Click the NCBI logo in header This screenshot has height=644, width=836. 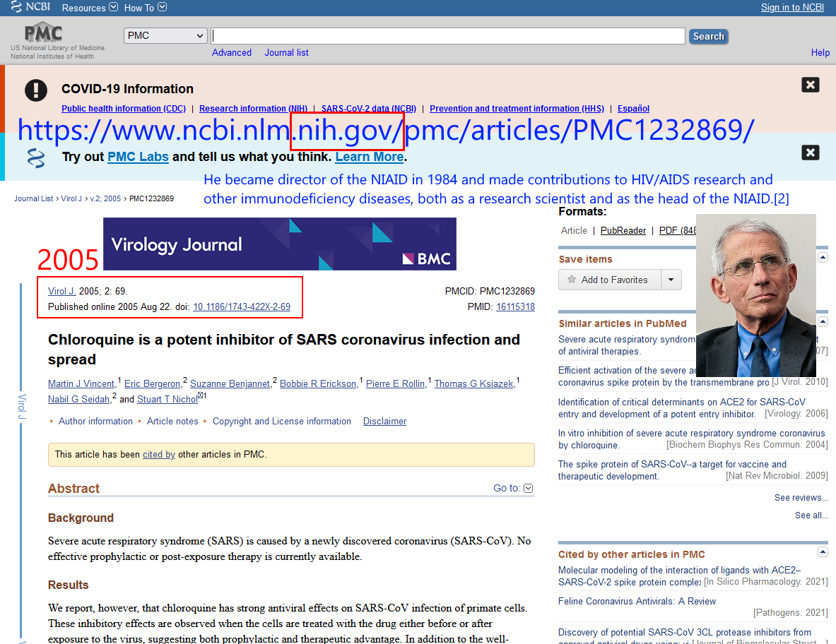click(30, 6)
